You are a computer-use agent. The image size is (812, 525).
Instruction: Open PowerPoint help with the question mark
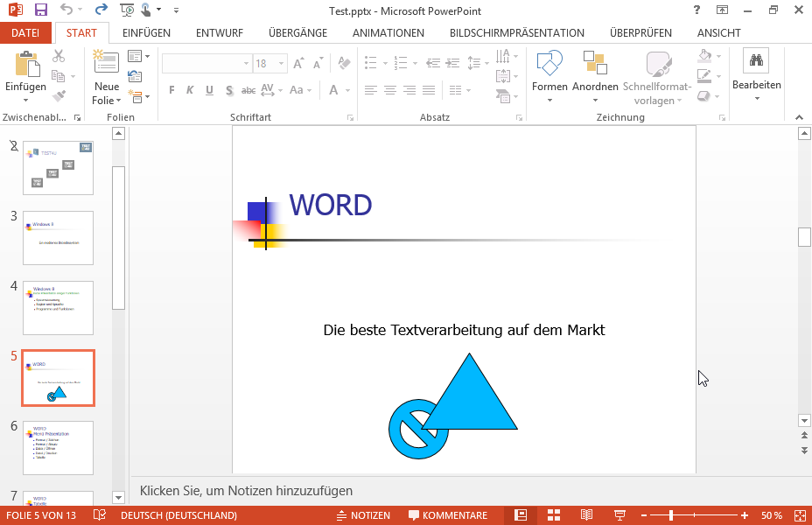pos(696,10)
